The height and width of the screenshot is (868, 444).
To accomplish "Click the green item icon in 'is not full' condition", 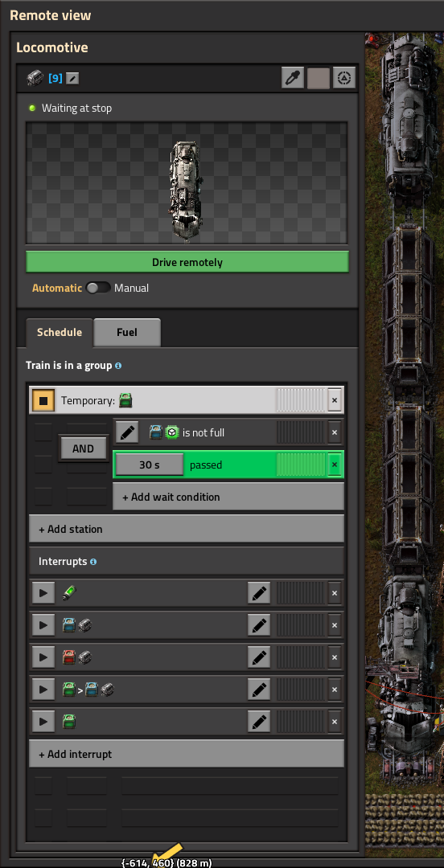I will click(x=171, y=432).
